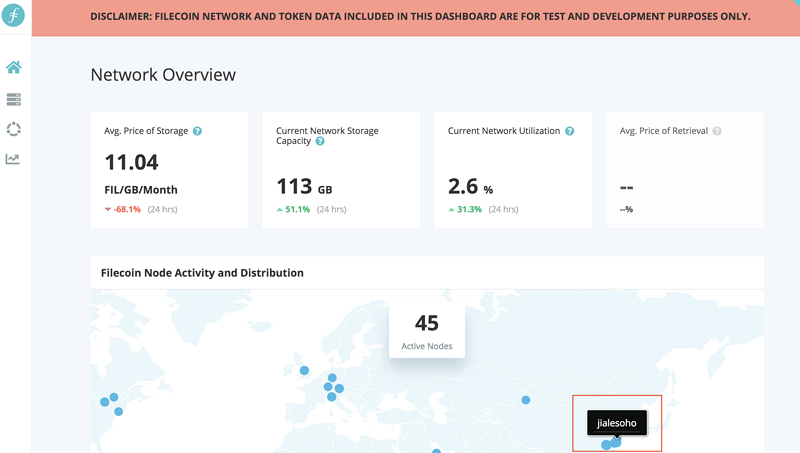Click the 45 Active Nodes counter
This screenshot has height=453, width=800.
[427, 331]
